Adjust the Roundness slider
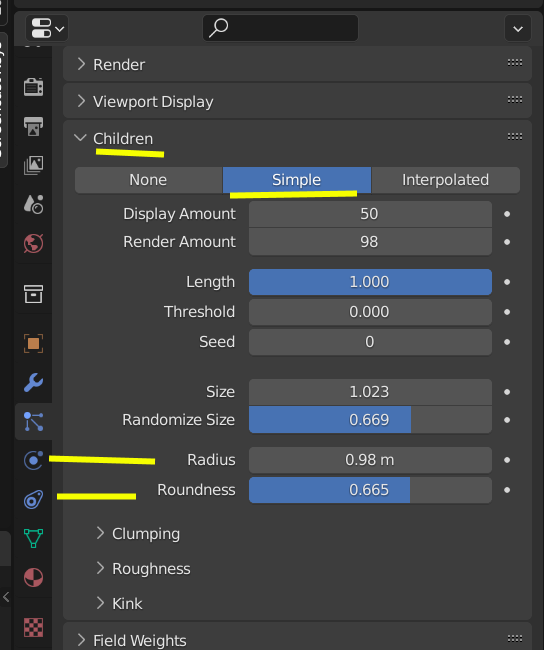544x650 pixels. 370,490
